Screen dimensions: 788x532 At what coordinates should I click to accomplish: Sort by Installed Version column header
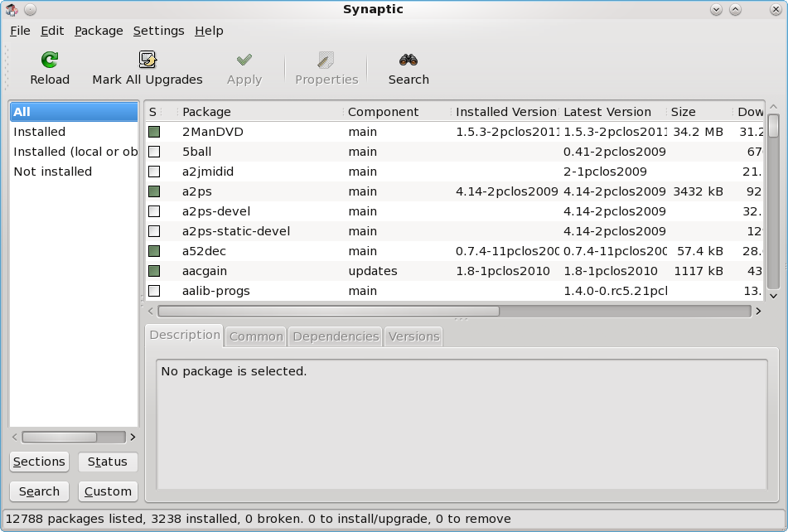[505, 112]
